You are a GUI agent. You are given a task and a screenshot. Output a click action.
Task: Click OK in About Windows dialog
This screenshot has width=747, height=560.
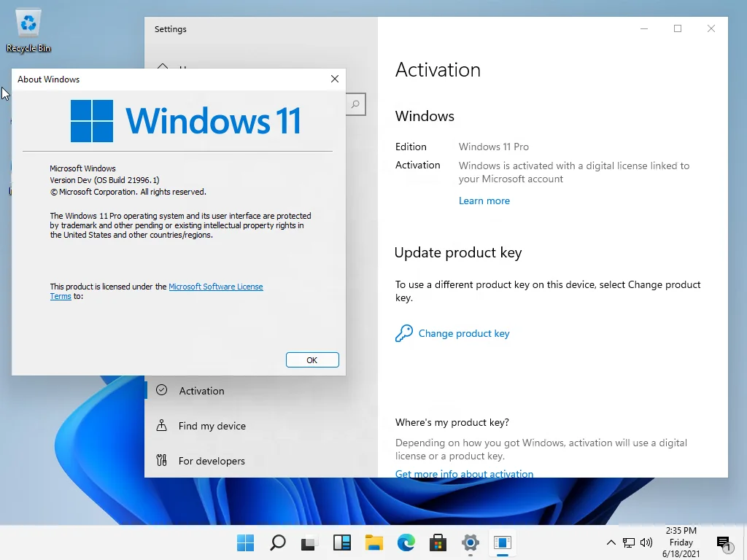pos(312,360)
